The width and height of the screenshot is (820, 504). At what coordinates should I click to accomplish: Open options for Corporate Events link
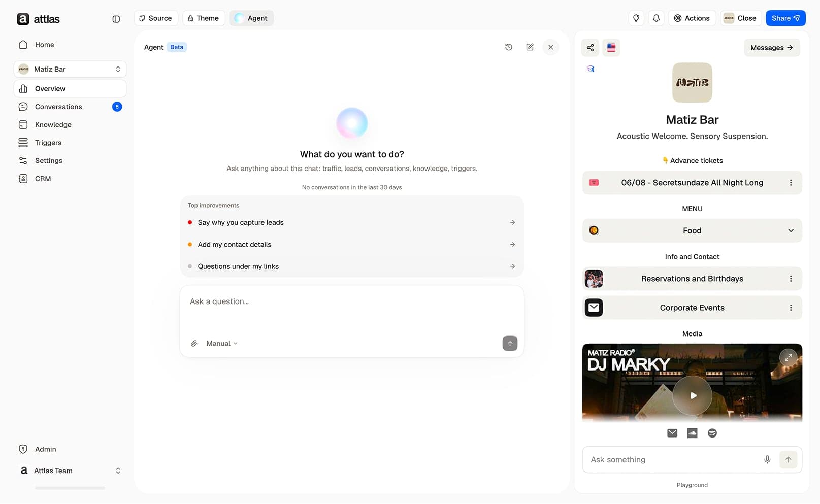pyautogui.click(x=791, y=308)
